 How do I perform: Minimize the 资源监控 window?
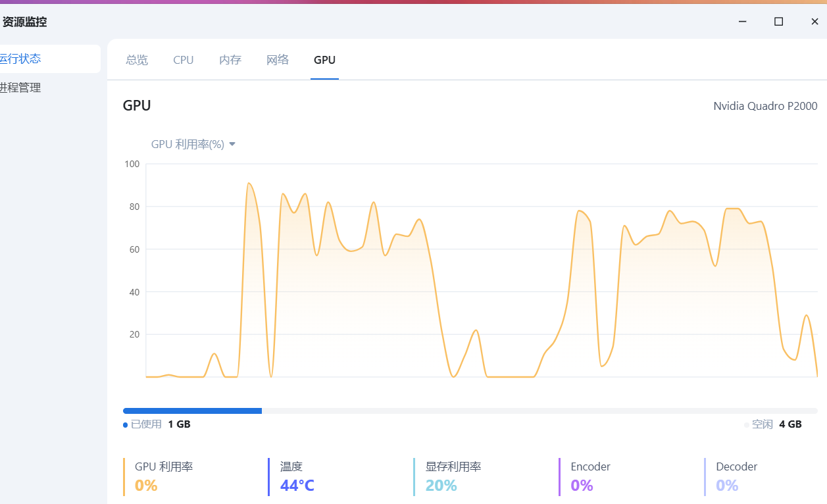(x=743, y=22)
